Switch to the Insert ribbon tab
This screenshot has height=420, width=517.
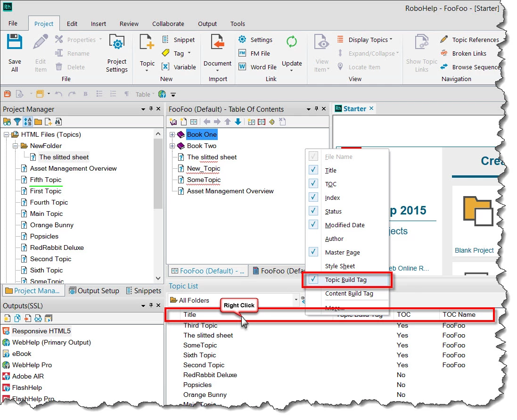[98, 24]
